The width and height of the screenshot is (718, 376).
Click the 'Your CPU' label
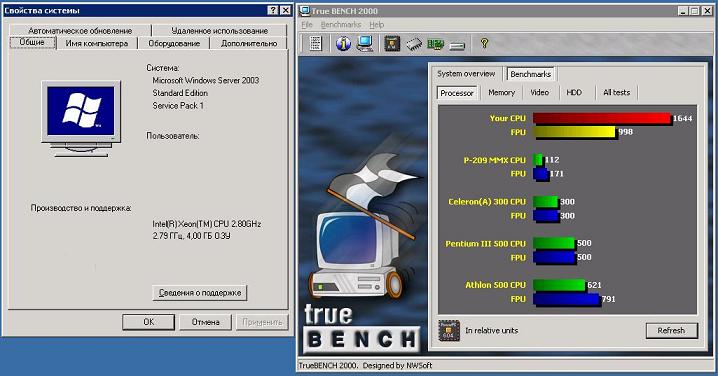click(x=507, y=118)
